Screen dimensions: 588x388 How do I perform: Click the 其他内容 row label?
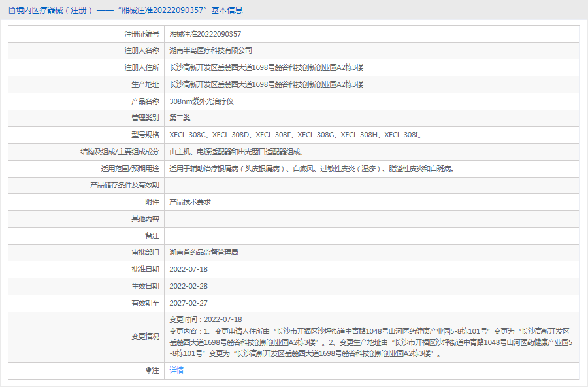click(x=145, y=219)
